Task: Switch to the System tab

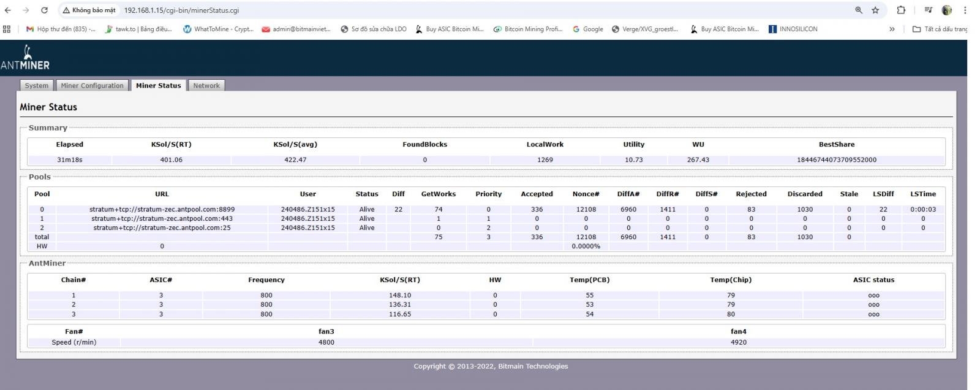Action: click(37, 85)
